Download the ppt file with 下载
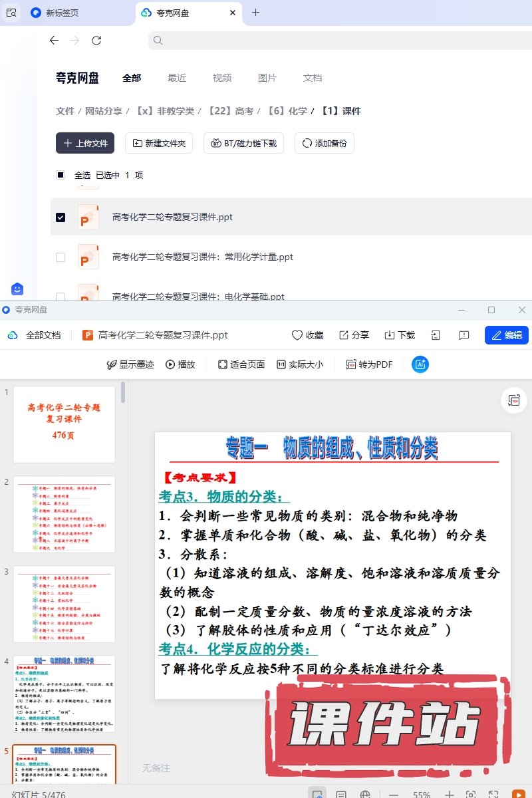 pyautogui.click(x=400, y=335)
